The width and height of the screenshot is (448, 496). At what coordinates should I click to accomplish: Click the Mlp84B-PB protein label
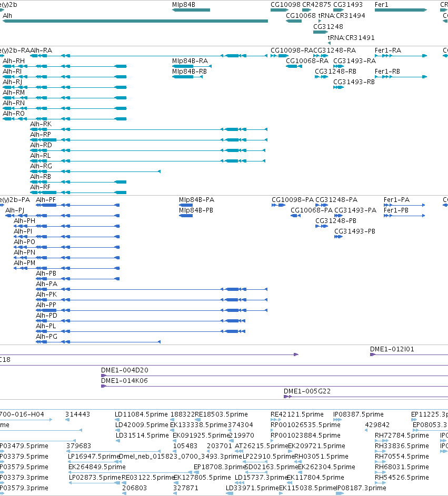(196, 210)
